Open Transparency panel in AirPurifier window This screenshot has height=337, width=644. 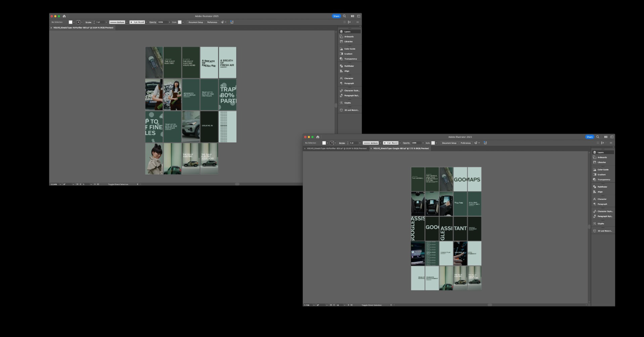[350, 59]
